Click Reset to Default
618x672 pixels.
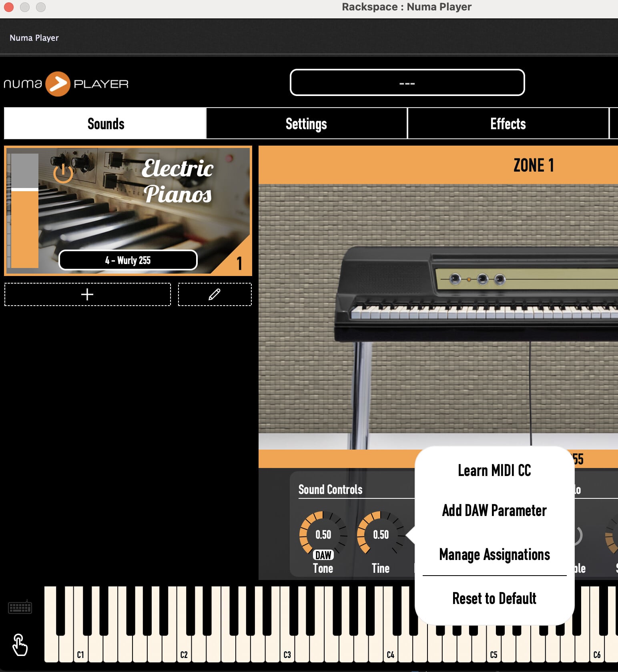494,599
